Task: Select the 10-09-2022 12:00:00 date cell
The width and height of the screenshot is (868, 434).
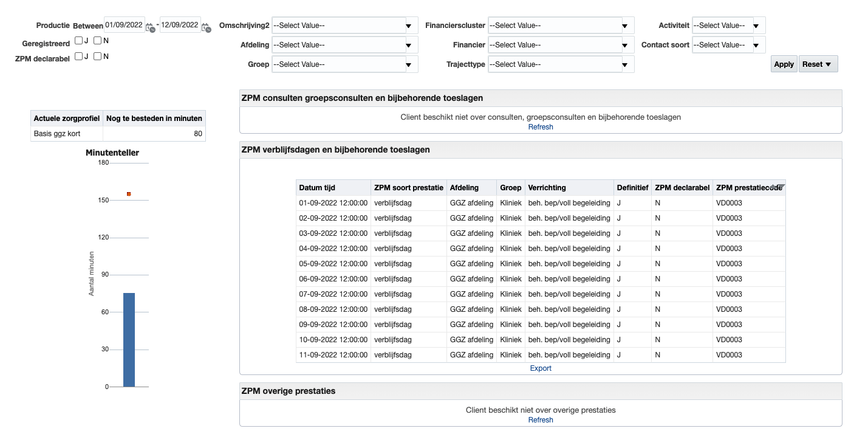Action: tap(333, 340)
